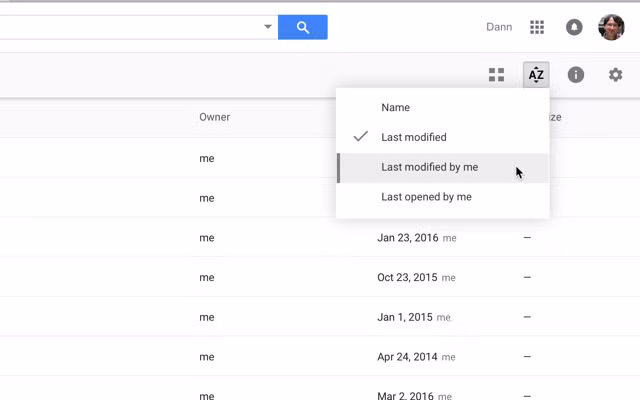This screenshot has height=400, width=640.
Task: Click the Owner column header
Action: click(x=214, y=117)
